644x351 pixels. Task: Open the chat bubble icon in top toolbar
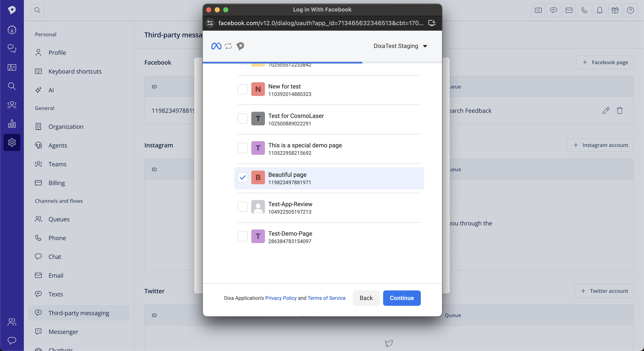click(x=553, y=10)
